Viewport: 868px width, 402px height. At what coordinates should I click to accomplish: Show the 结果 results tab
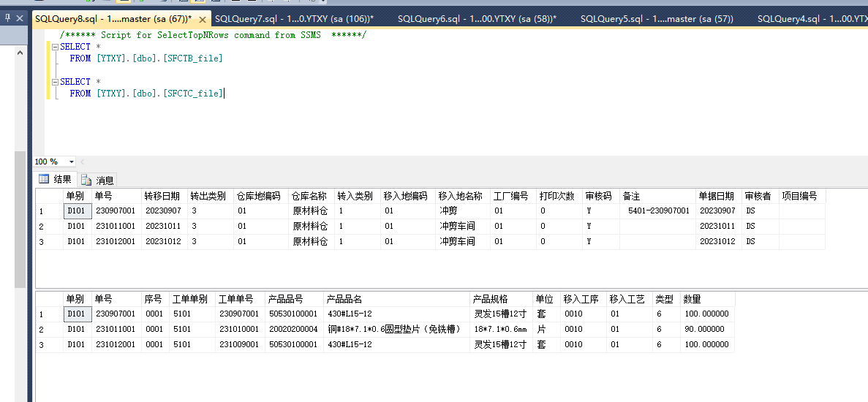coord(56,180)
